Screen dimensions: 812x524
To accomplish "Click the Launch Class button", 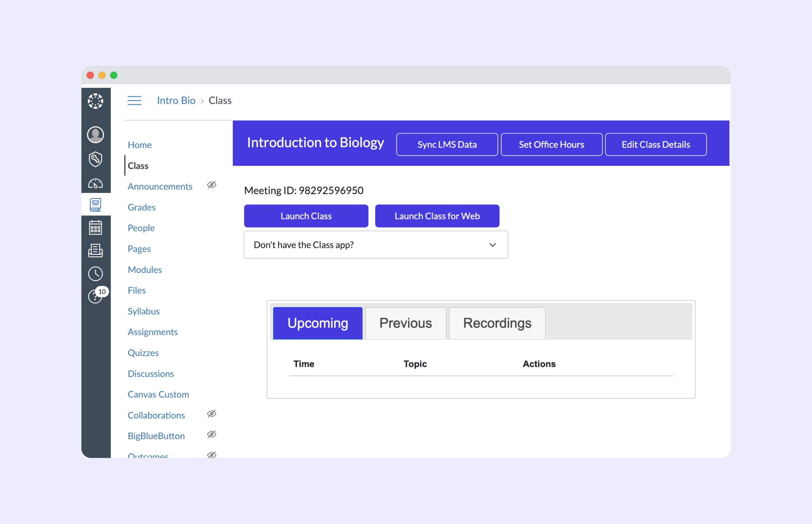I will [306, 216].
